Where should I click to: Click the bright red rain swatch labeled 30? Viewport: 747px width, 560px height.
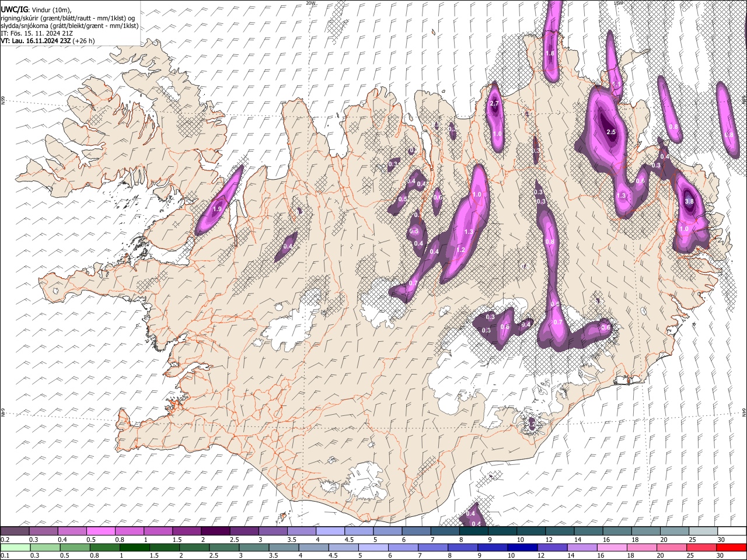pos(732,548)
